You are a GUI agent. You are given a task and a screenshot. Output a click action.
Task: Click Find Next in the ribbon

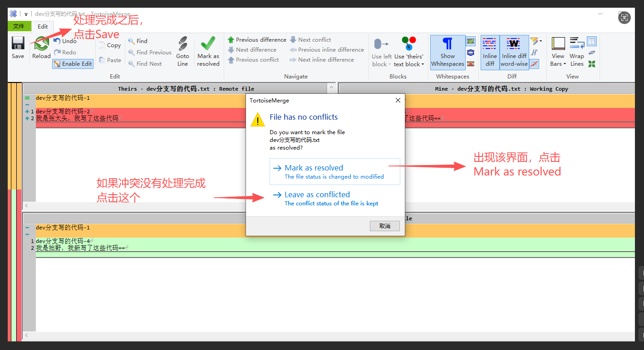click(145, 63)
